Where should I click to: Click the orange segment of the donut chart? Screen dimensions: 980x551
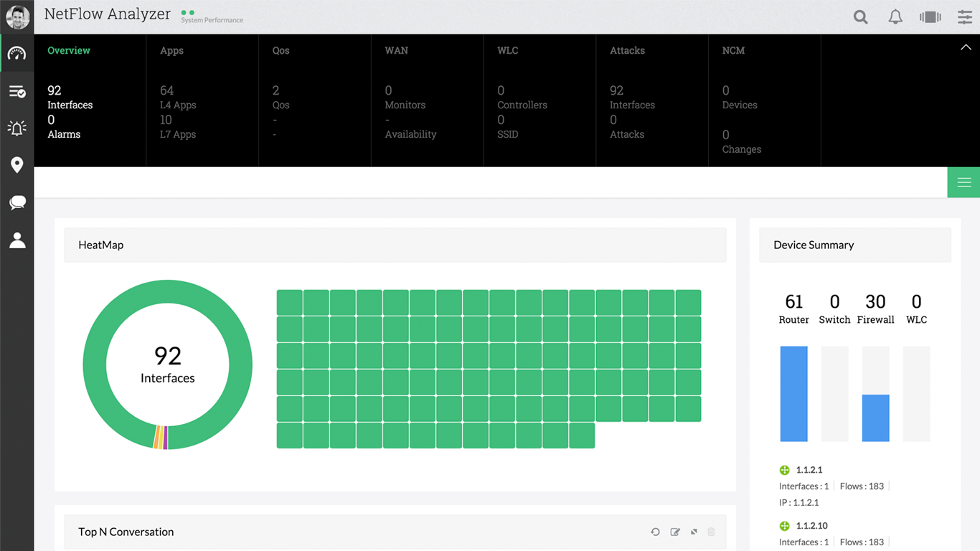(x=156, y=437)
